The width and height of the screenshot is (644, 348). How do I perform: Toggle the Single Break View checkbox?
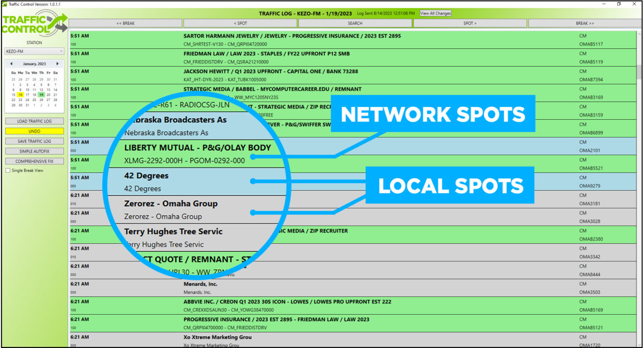(x=8, y=171)
